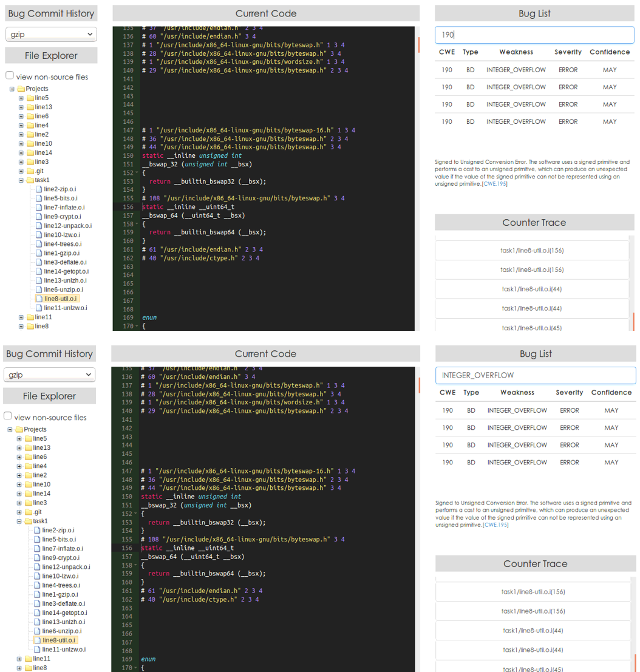Click line6 folder icon in upper view
Viewport: 640px width, 672px height.
point(30,116)
